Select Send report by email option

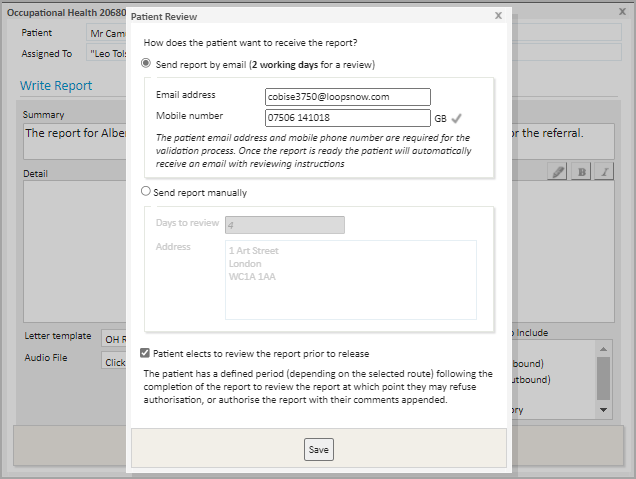[x=147, y=64]
